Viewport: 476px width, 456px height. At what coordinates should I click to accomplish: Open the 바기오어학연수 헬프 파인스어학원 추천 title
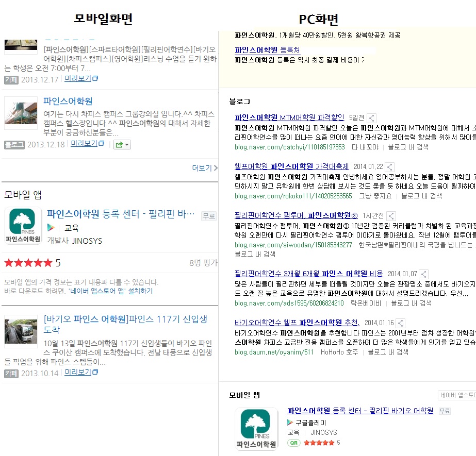(297, 323)
